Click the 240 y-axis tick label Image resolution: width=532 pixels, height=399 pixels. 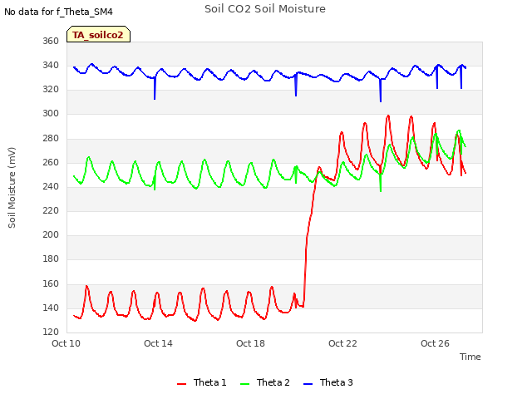point(51,186)
